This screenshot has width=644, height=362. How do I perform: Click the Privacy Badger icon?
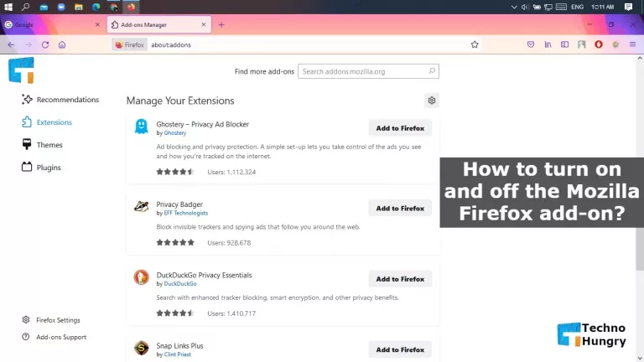[x=141, y=206]
